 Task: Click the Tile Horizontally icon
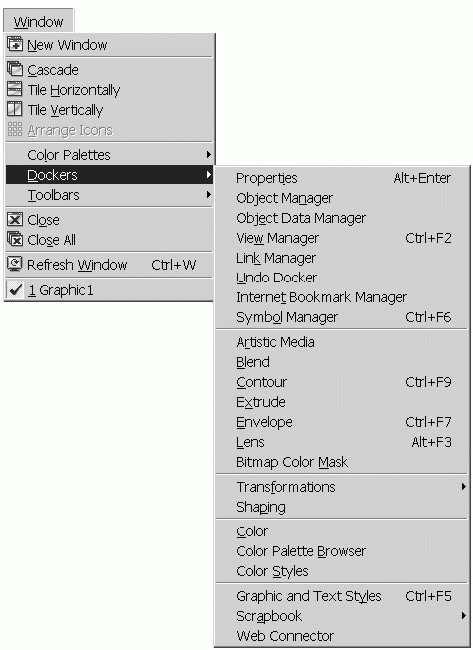(15, 89)
